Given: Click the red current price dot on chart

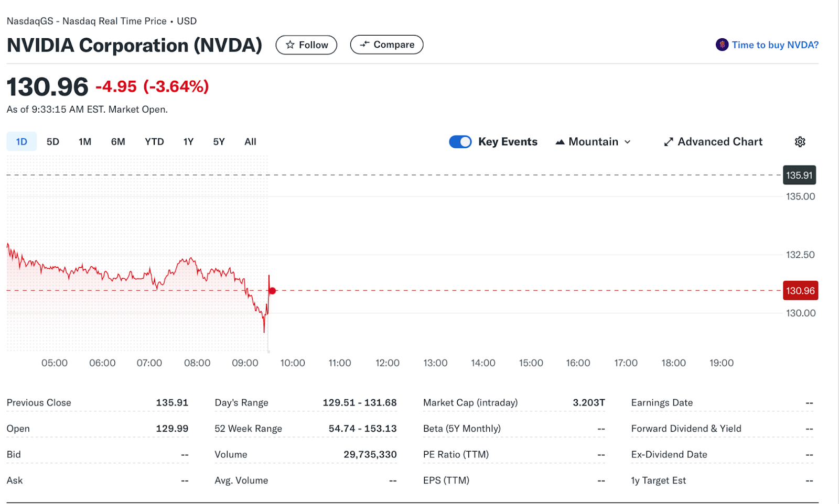Looking at the screenshot, I should (272, 291).
